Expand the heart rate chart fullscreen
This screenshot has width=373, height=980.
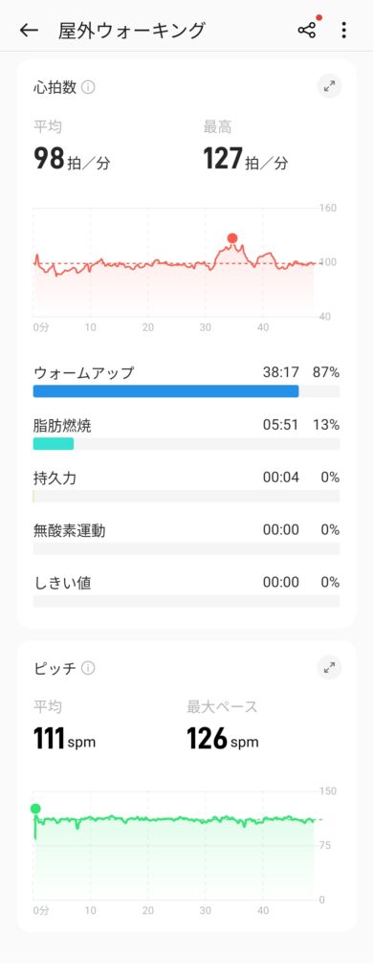pos(329,87)
